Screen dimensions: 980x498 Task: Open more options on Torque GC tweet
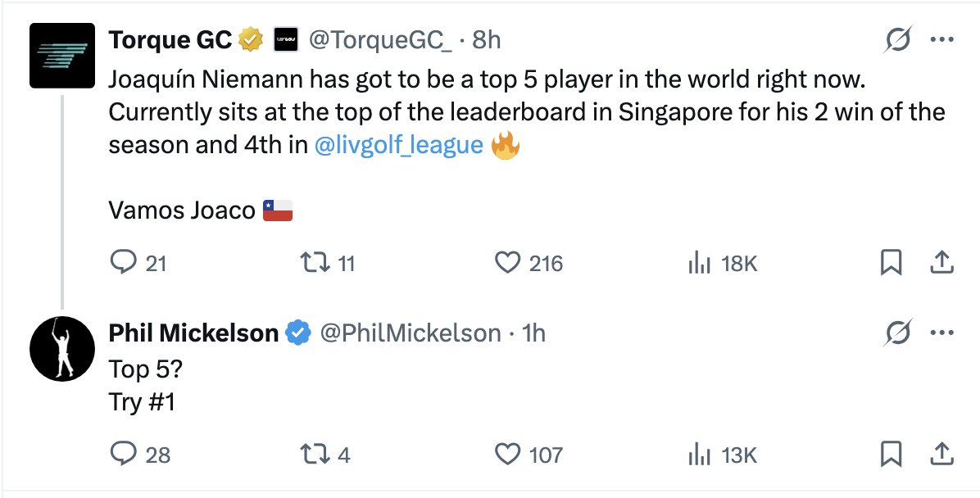click(x=941, y=39)
